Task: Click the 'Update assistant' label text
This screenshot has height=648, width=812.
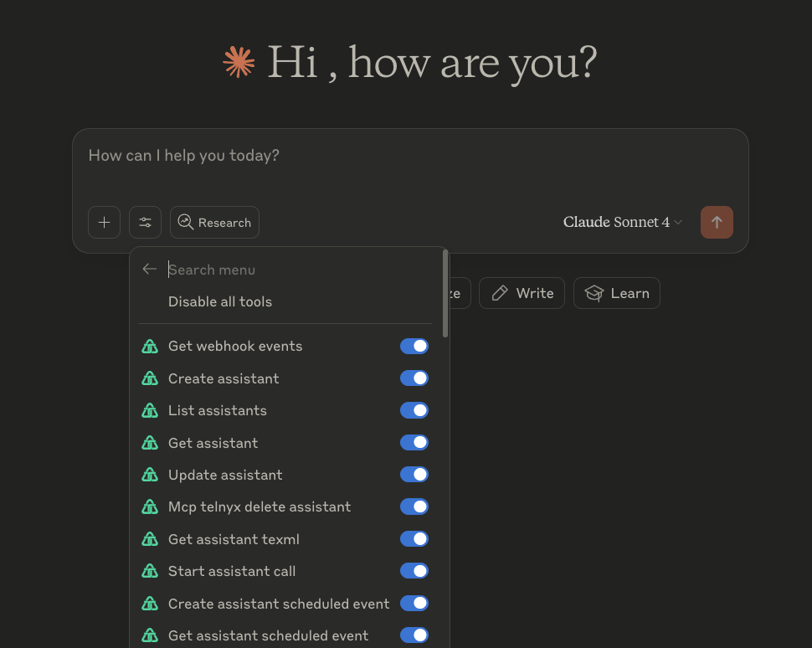Action: (225, 475)
